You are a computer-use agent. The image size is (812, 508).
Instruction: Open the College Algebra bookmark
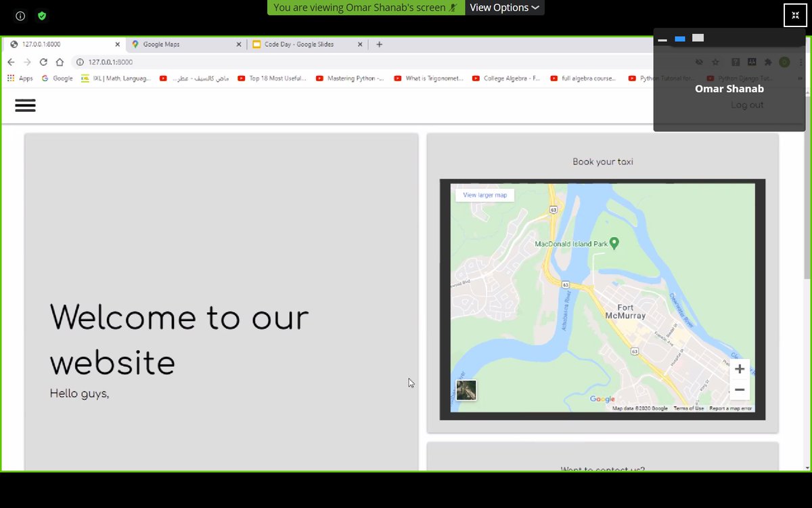[506, 79]
